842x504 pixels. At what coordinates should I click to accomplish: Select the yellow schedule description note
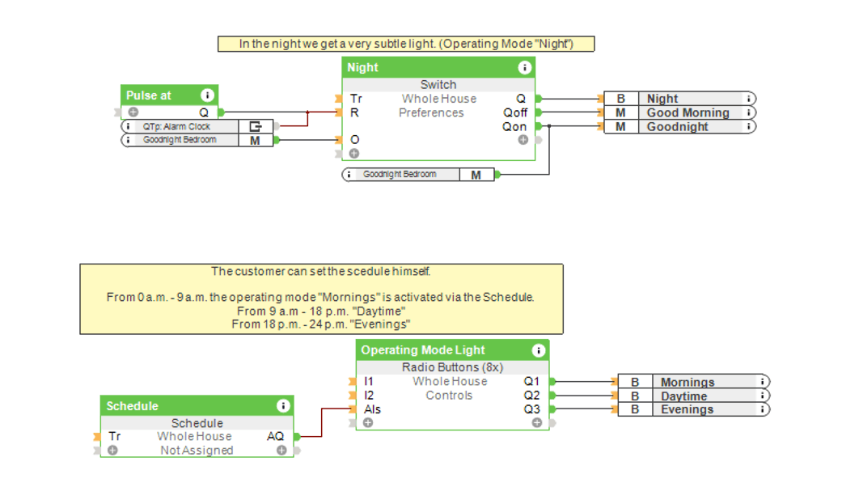point(321,299)
